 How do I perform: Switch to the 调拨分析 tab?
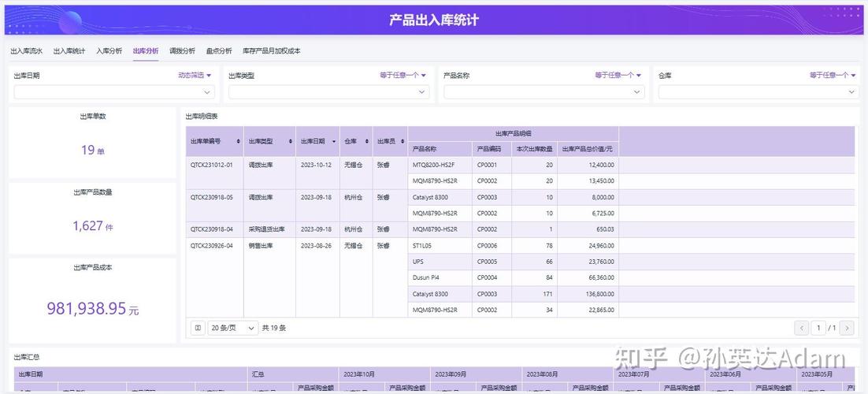[x=182, y=51]
